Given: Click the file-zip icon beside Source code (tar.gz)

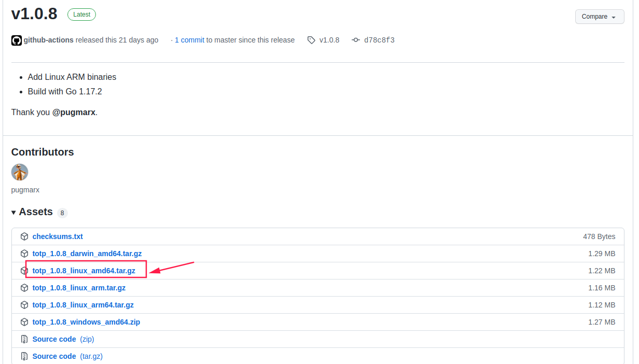Looking at the screenshot, I should click(24, 356).
